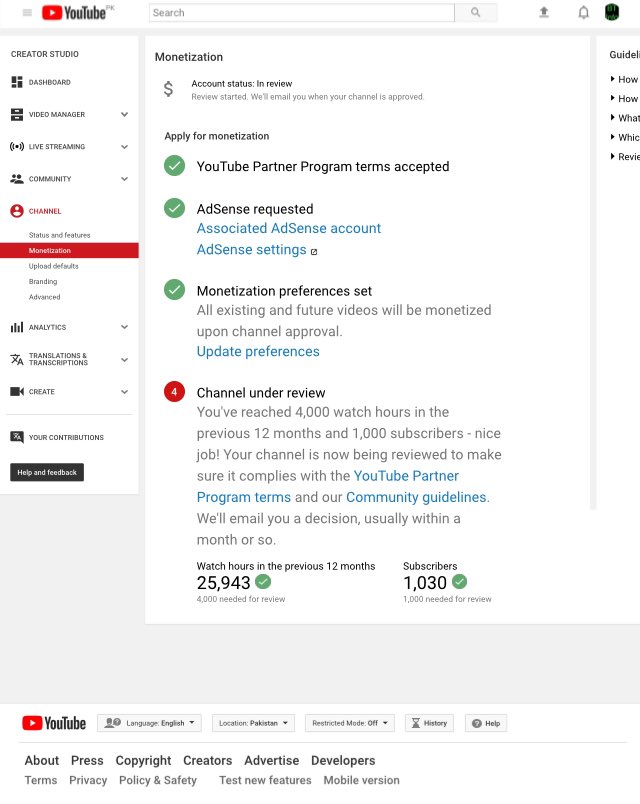Open the upload video icon

(x=544, y=12)
